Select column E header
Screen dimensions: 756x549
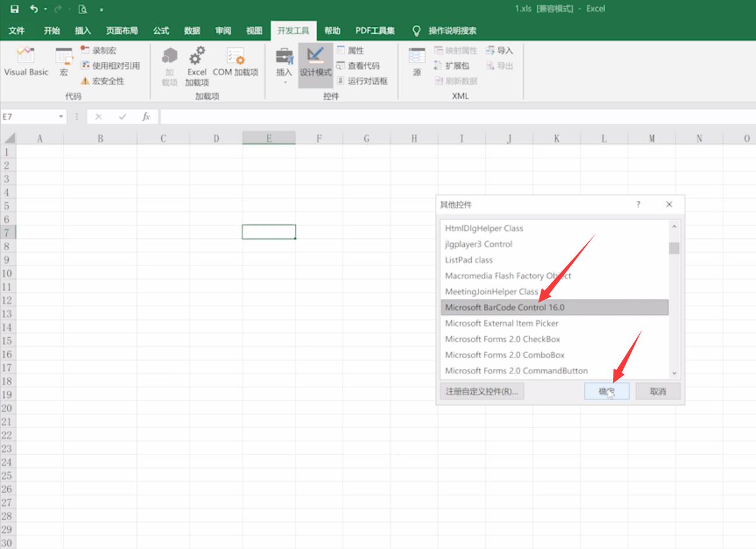(269, 138)
